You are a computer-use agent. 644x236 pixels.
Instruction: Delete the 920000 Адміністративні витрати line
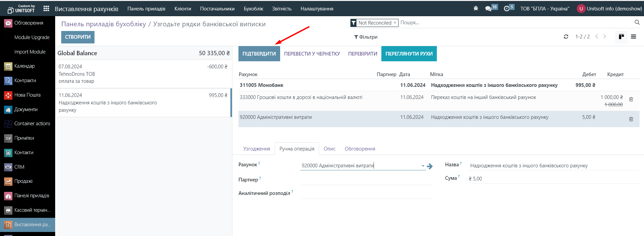(x=631, y=119)
